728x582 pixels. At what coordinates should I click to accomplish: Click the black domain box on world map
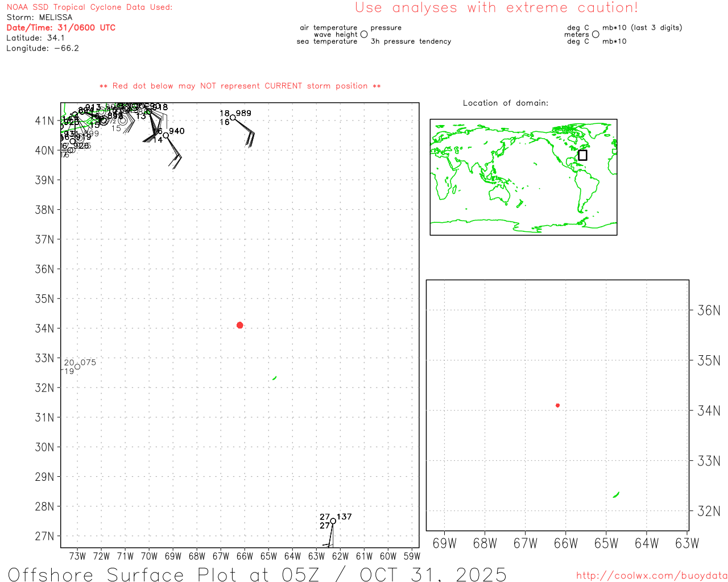[582, 155]
